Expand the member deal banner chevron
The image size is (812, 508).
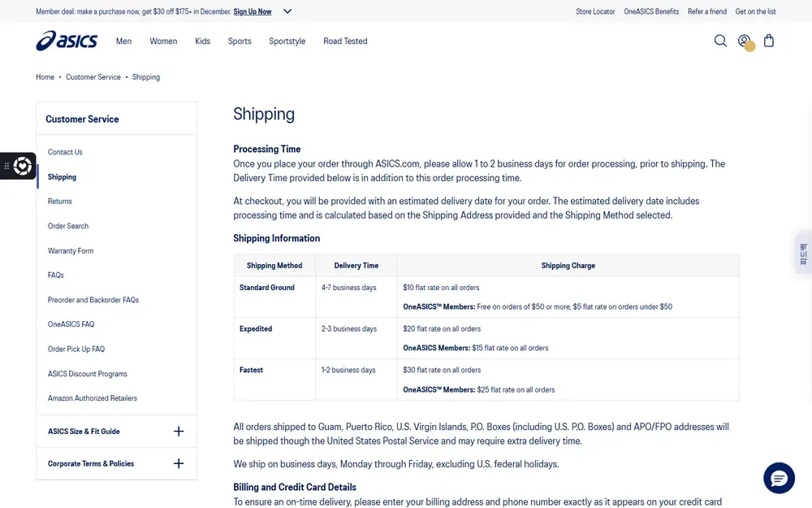coord(287,11)
